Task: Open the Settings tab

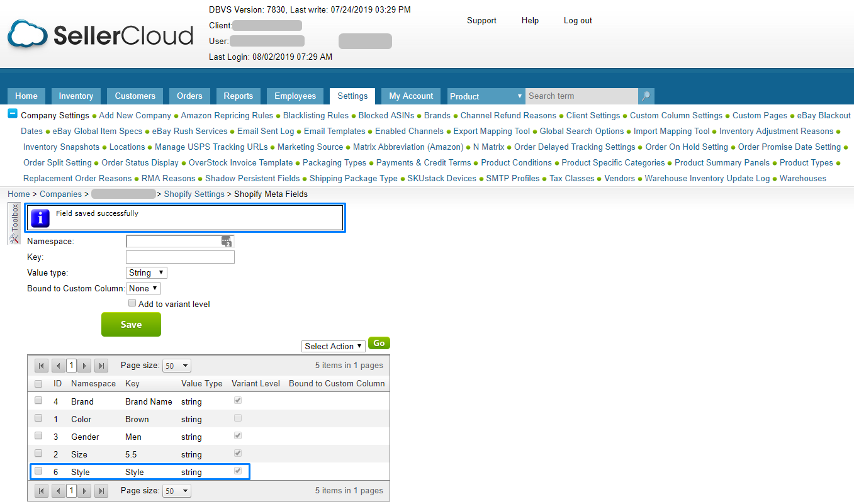Action: [x=352, y=96]
